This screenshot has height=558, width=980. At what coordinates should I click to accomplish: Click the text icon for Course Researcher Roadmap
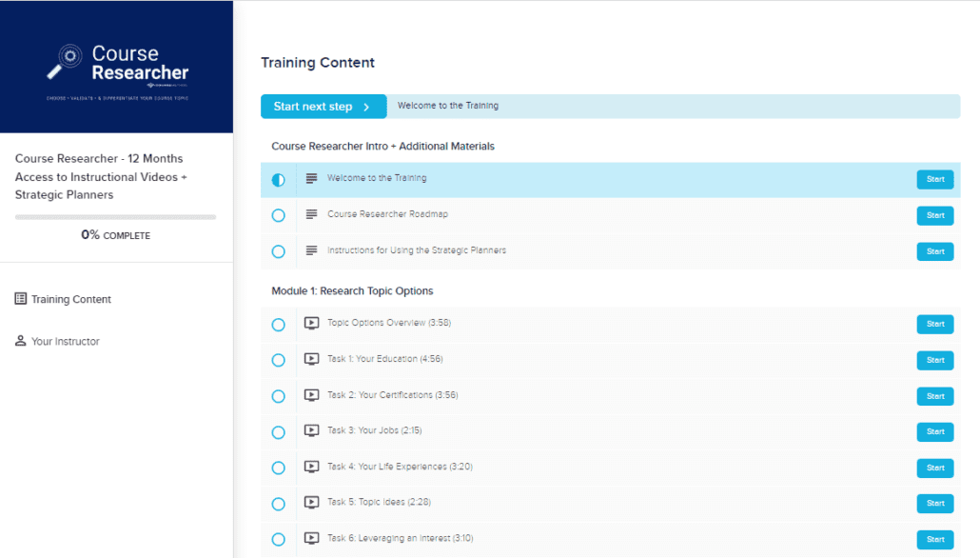point(311,214)
